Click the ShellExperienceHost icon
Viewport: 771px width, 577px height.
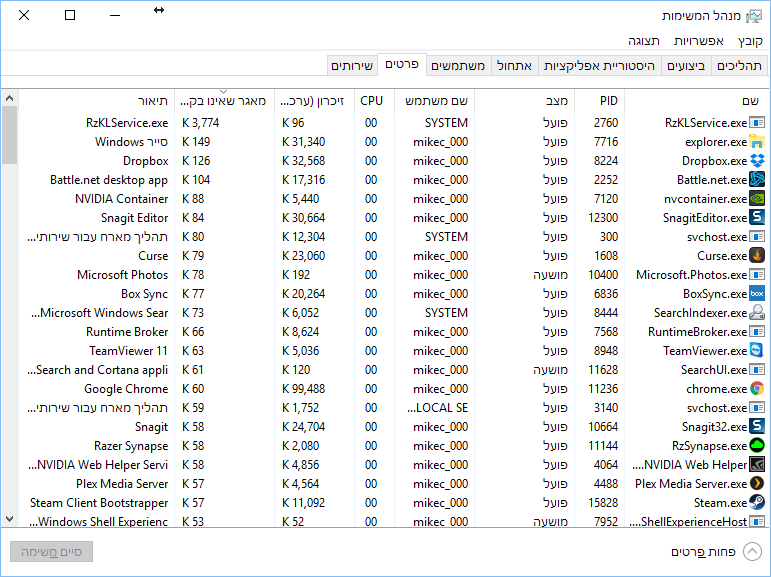pos(757,521)
